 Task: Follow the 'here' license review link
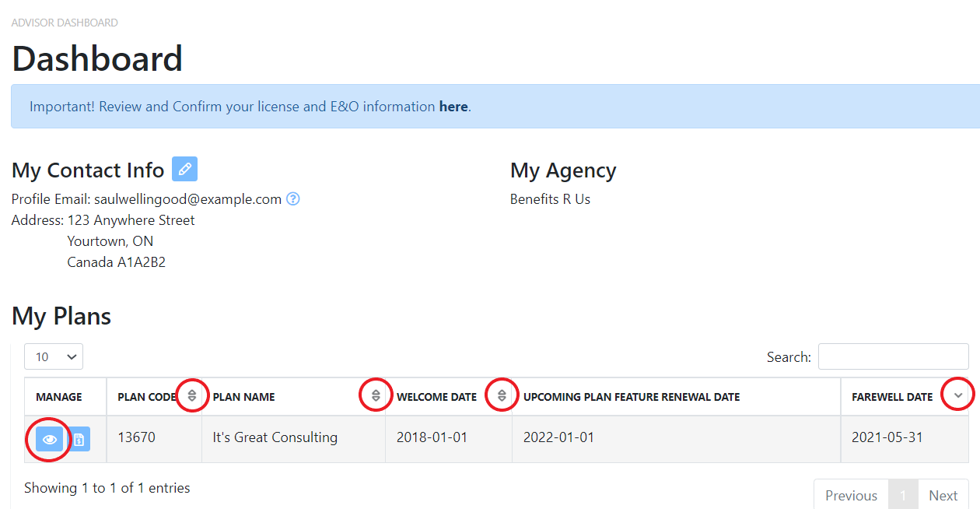pos(453,107)
